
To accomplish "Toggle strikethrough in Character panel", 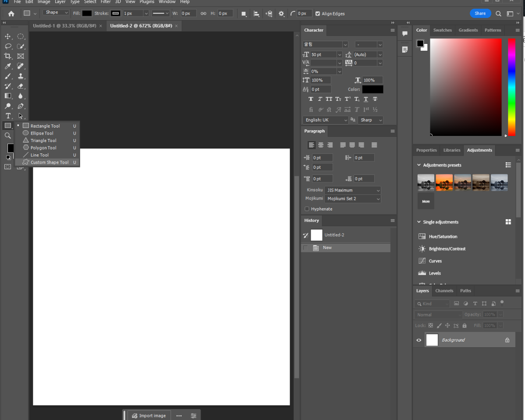I will point(375,99).
